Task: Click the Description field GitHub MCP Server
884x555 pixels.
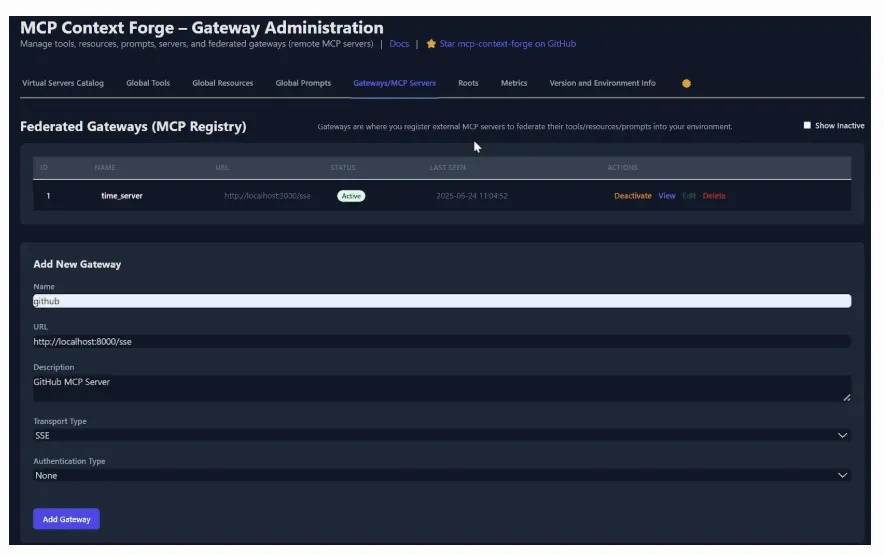Action: [442, 388]
